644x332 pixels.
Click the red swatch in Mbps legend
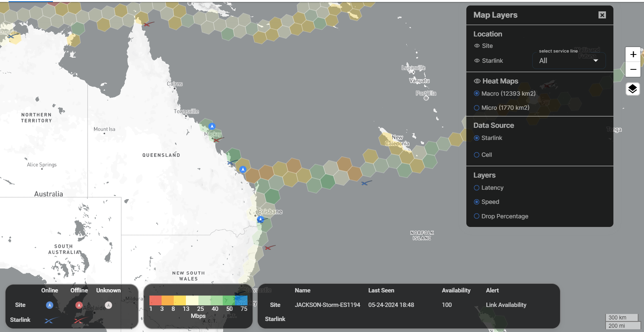point(155,300)
